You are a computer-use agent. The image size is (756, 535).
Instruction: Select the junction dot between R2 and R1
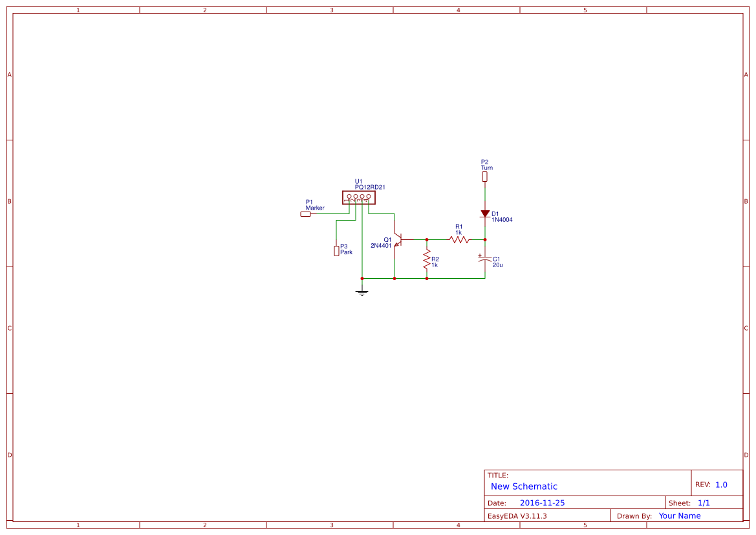(427, 239)
